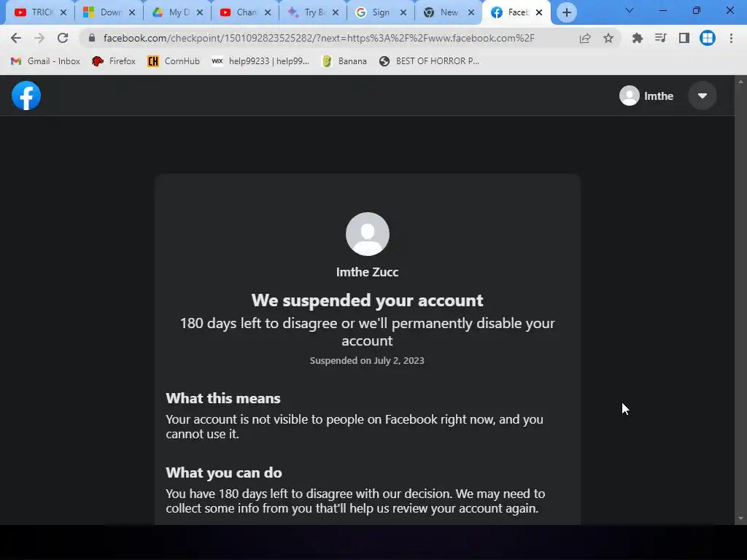This screenshot has height=560, width=747.
Task: Open the BEST OF HORROR bookmark
Action: [429, 61]
